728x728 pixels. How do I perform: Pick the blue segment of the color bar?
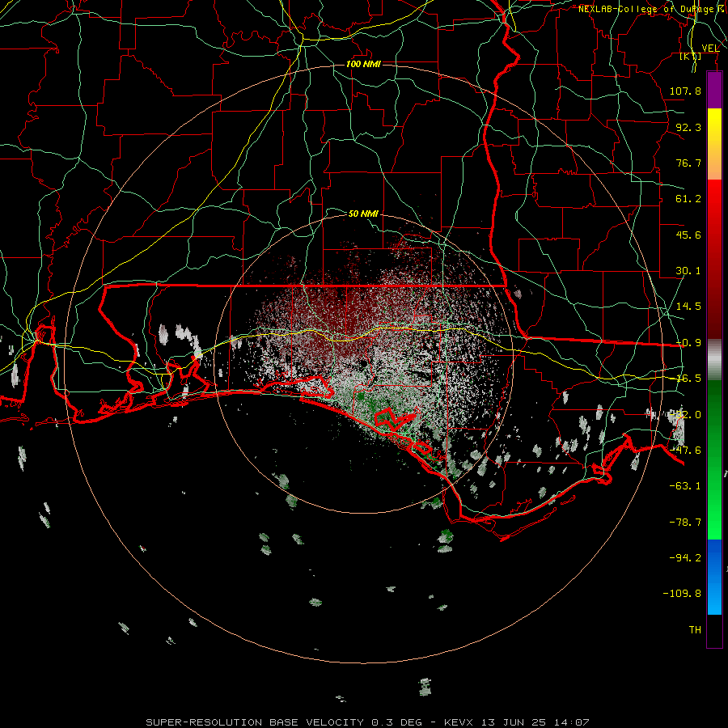point(714,577)
